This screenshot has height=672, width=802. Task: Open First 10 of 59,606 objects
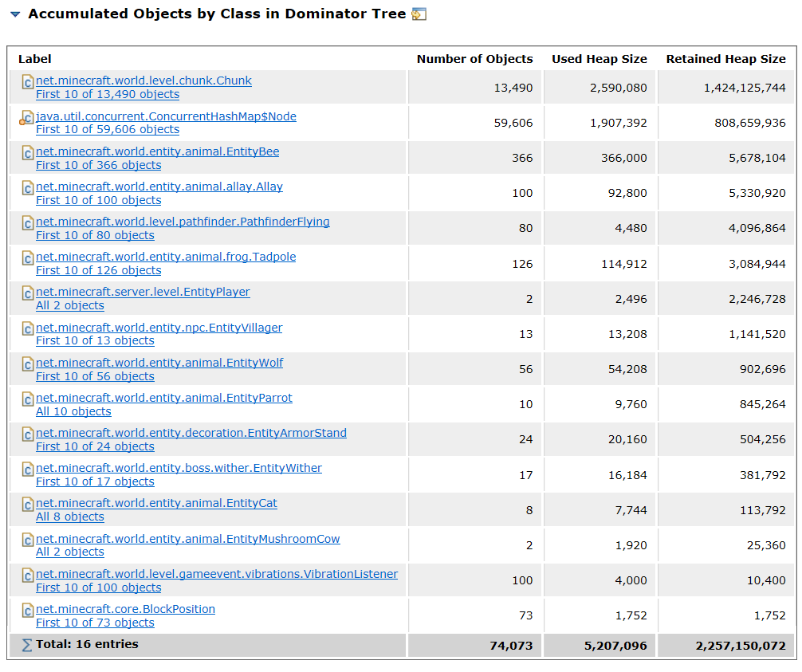click(108, 129)
